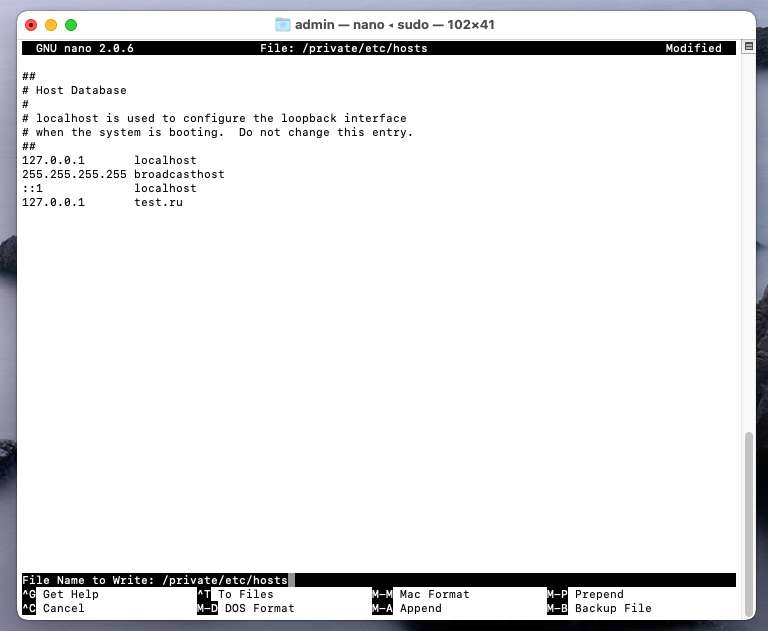This screenshot has height=631, width=768.
Task: Click the Modified status indicator
Action: coord(693,48)
